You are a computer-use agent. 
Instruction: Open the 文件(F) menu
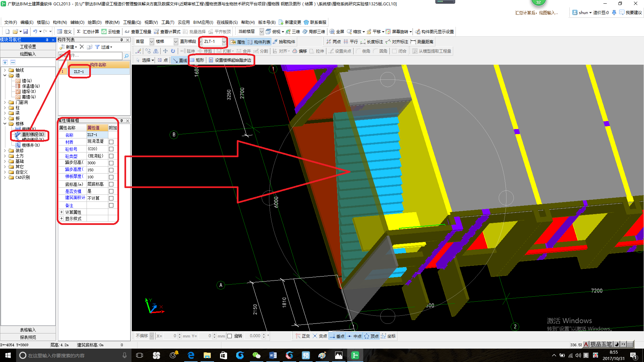(10, 22)
